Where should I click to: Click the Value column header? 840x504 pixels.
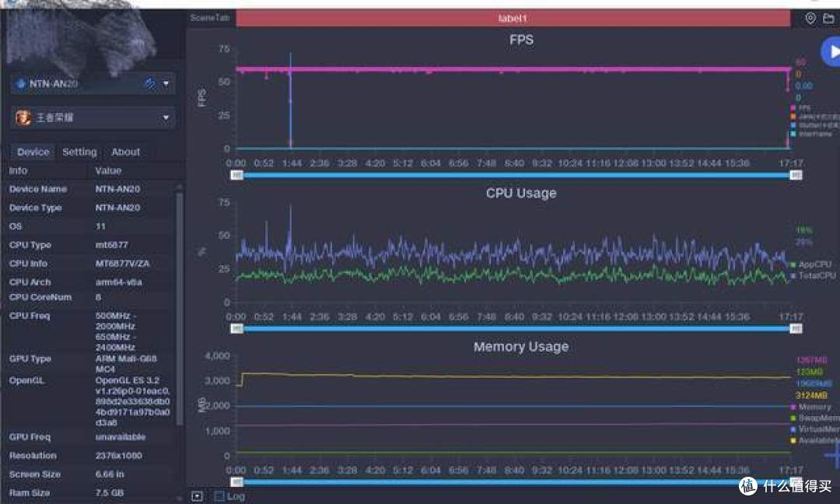click(108, 170)
